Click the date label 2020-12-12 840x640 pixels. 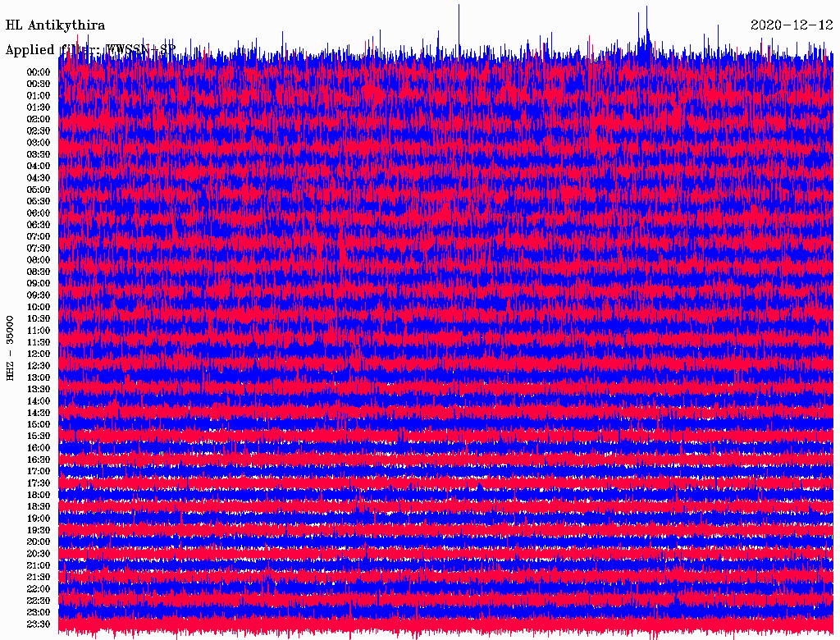coord(792,25)
